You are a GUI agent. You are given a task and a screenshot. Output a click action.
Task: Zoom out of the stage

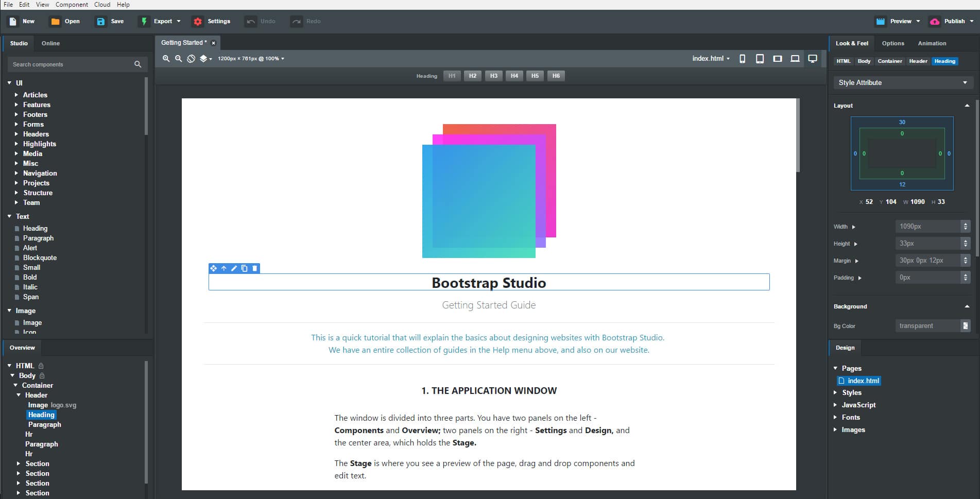coord(178,59)
